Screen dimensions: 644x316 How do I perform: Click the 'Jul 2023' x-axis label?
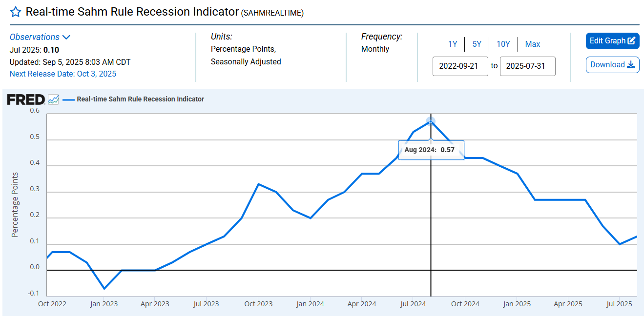click(206, 304)
